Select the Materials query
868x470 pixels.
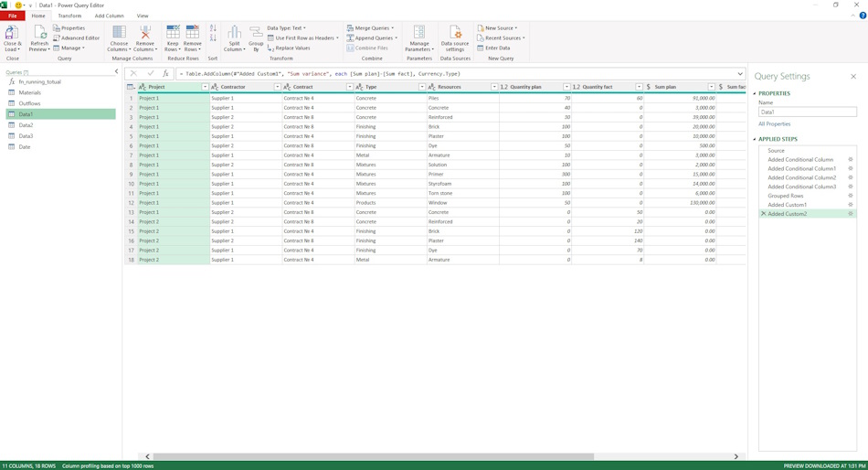(61, 92)
